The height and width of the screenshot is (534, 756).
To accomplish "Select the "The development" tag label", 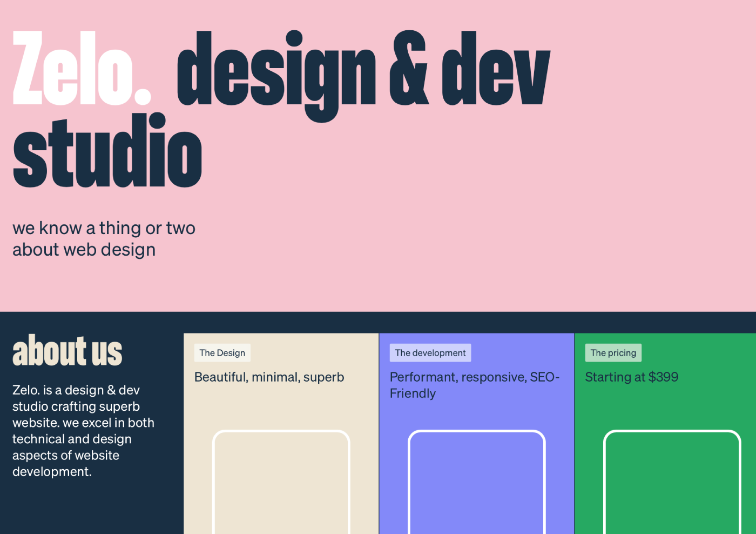I will (430, 353).
